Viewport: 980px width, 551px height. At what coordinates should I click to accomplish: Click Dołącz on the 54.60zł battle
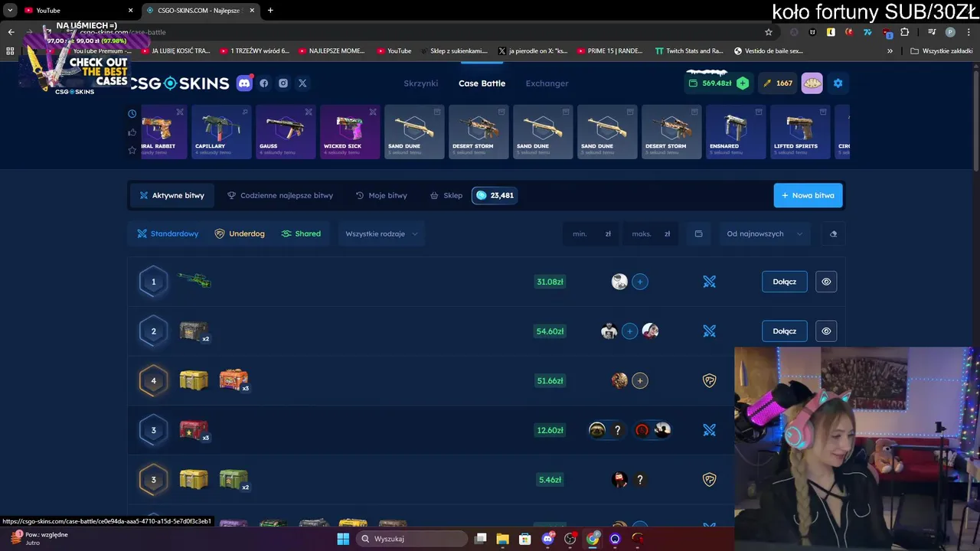785,331
